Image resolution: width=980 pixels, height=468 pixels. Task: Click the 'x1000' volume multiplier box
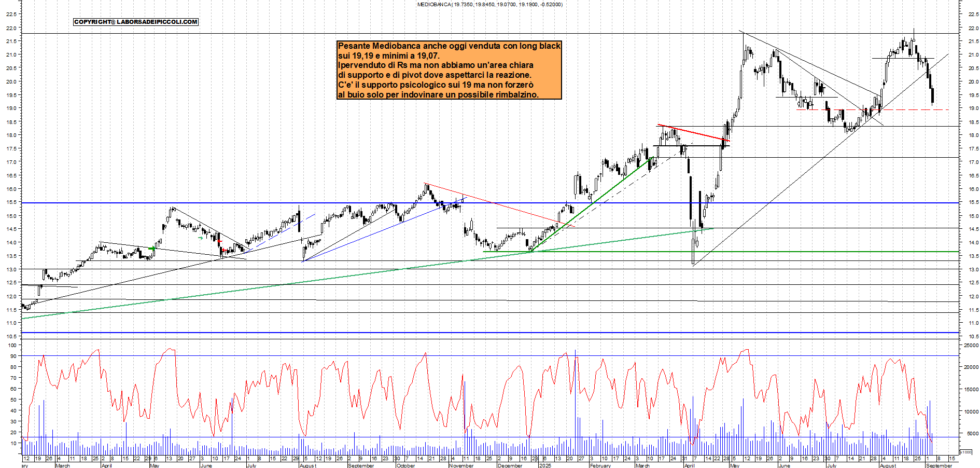pos(966,452)
